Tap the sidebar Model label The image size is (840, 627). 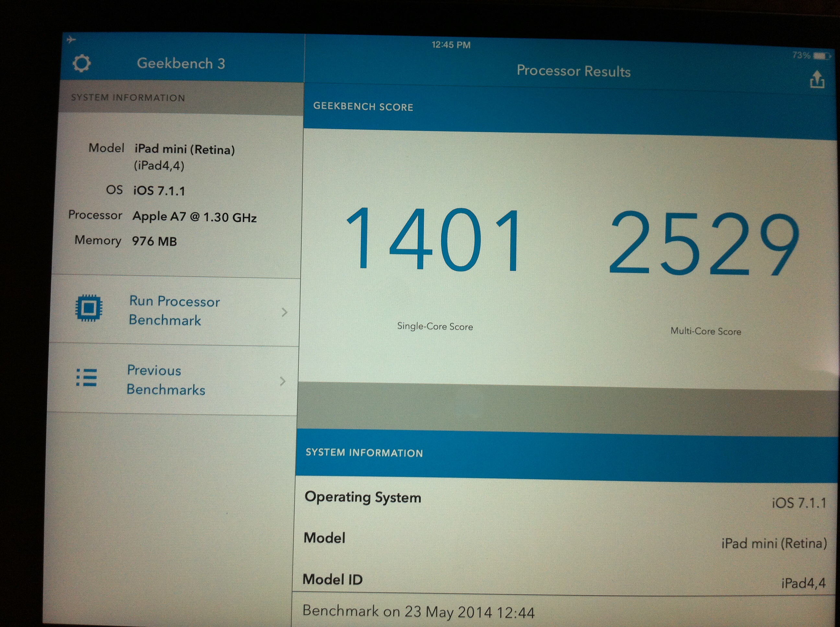click(x=106, y=148)
